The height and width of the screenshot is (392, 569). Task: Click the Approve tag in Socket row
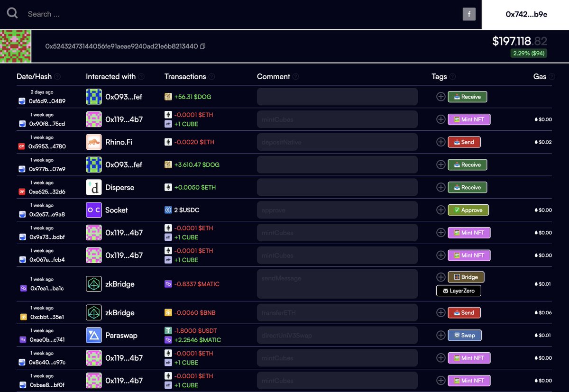point(468,210)
